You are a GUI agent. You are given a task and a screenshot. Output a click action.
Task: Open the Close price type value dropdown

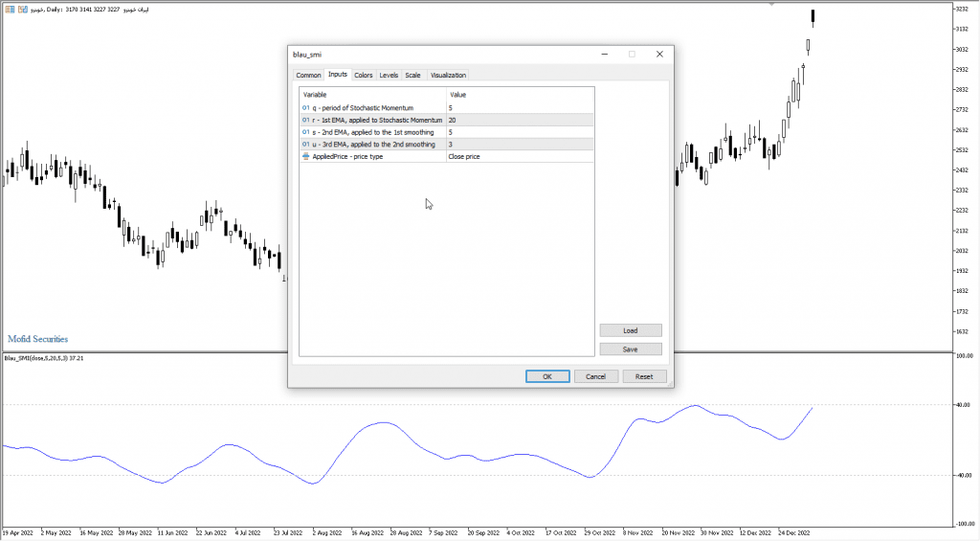[520, 156]
